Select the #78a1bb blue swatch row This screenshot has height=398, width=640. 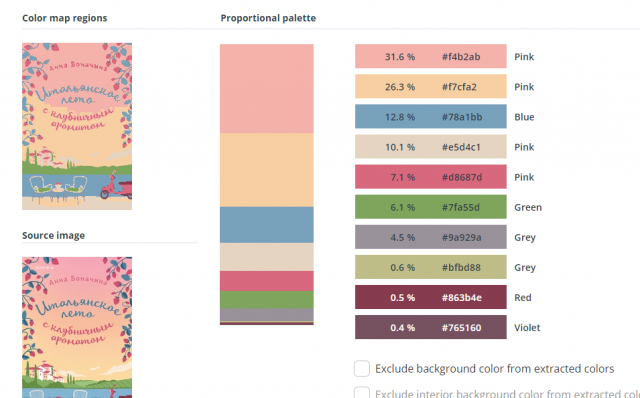[x=431, y=117]
